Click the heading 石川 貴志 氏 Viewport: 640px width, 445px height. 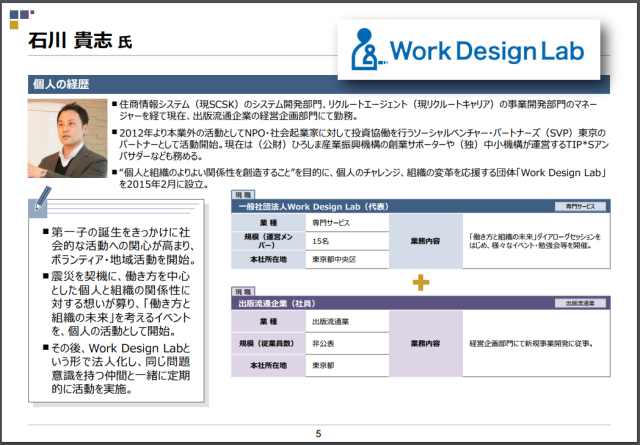click(x=80, y=41)
